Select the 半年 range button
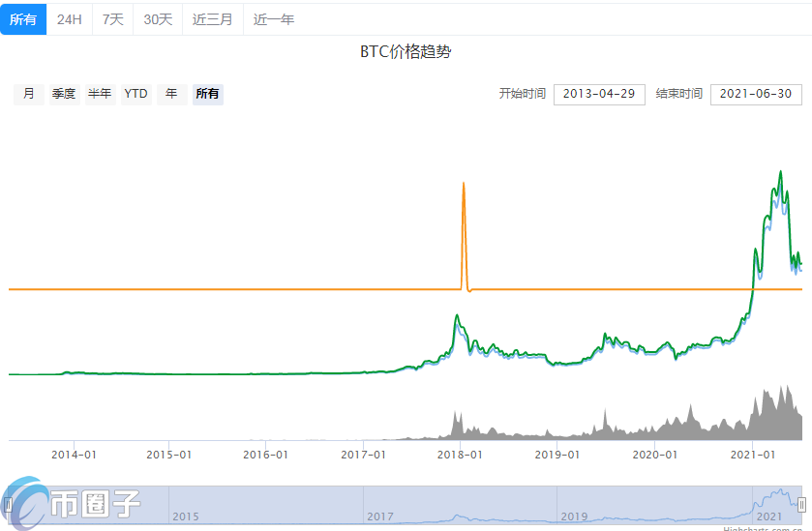This screenshot has width=812, height=531. tap(100, 94)
